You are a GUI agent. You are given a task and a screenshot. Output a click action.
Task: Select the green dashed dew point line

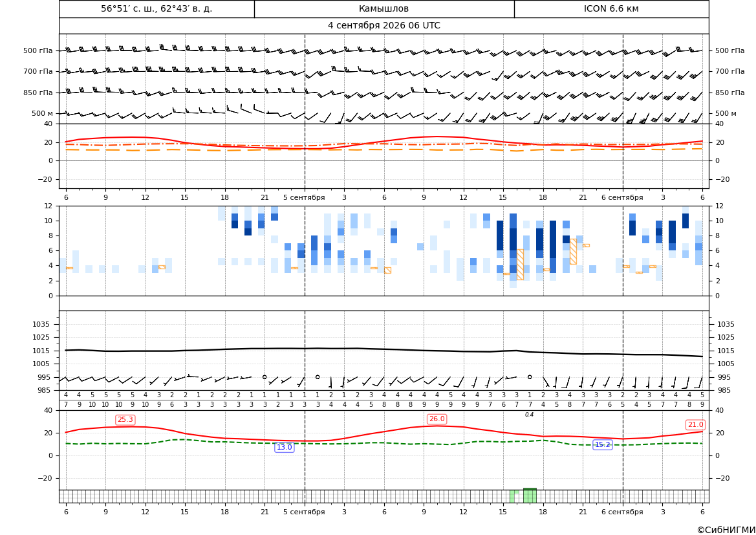(x=384, y=442)
